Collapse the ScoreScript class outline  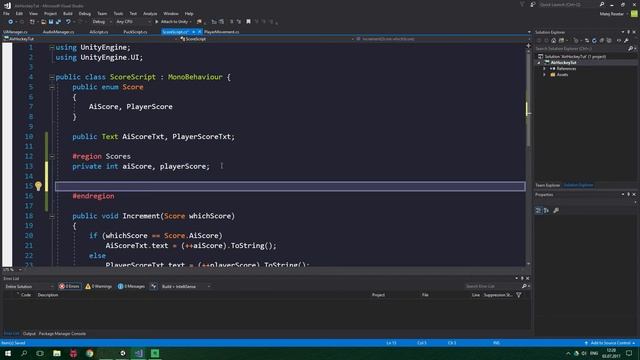point(52,77)
